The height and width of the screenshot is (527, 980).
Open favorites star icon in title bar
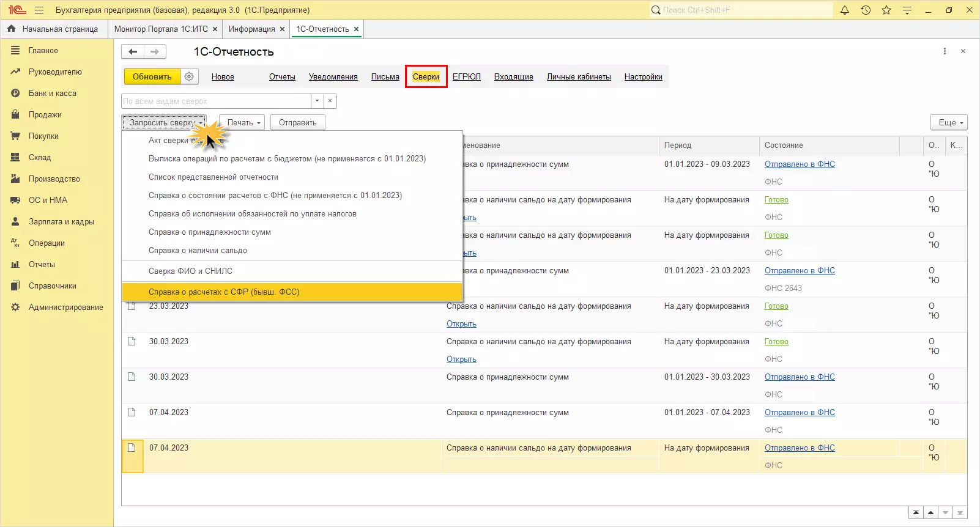pyautogui.click(x=886, y=10)
